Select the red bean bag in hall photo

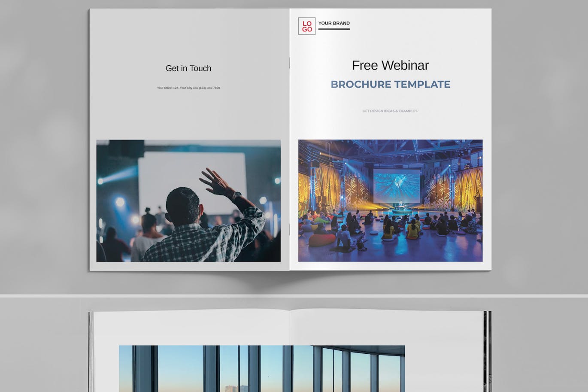(x=322, y=240)
